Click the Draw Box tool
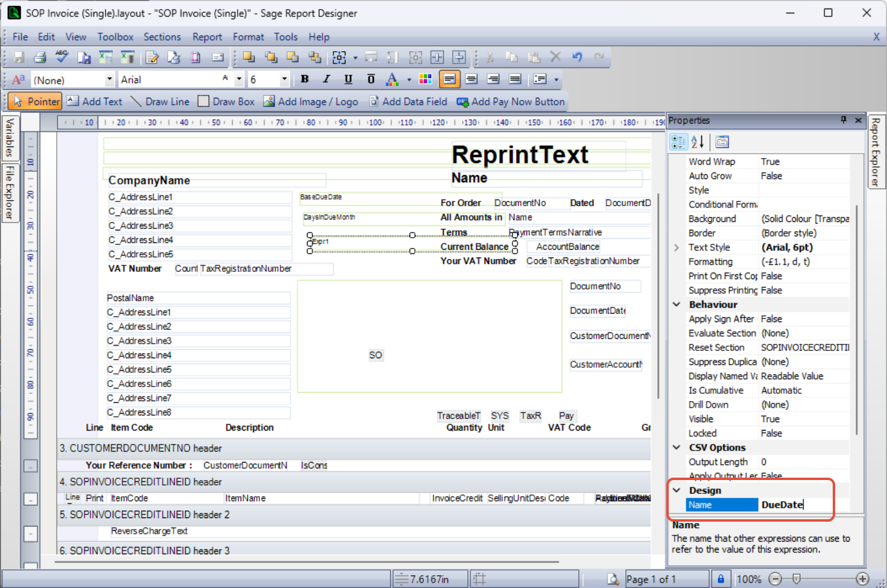 click(226, 101)
